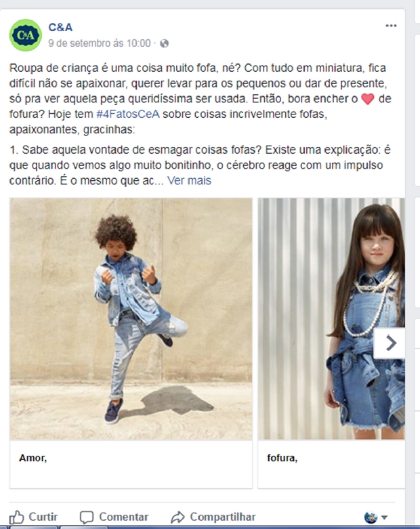Screen dimensions: 420x529
Task: Click the Compartilhar button label
Action: 223,517
